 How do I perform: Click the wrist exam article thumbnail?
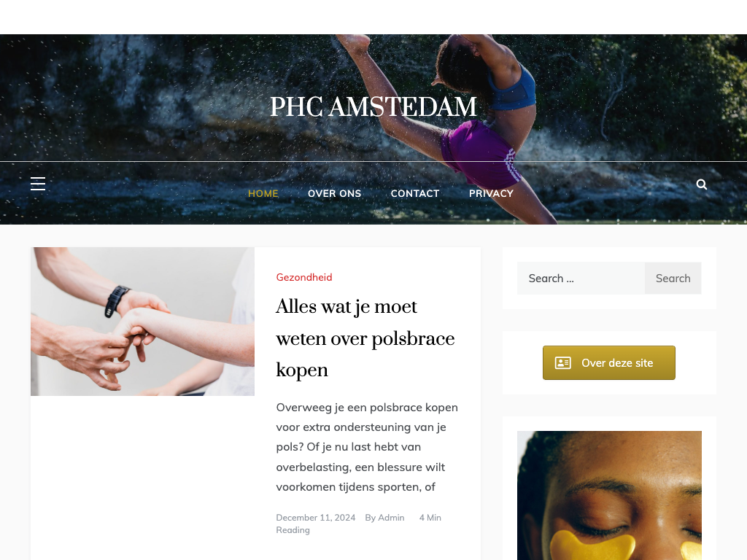click(142, 322)
